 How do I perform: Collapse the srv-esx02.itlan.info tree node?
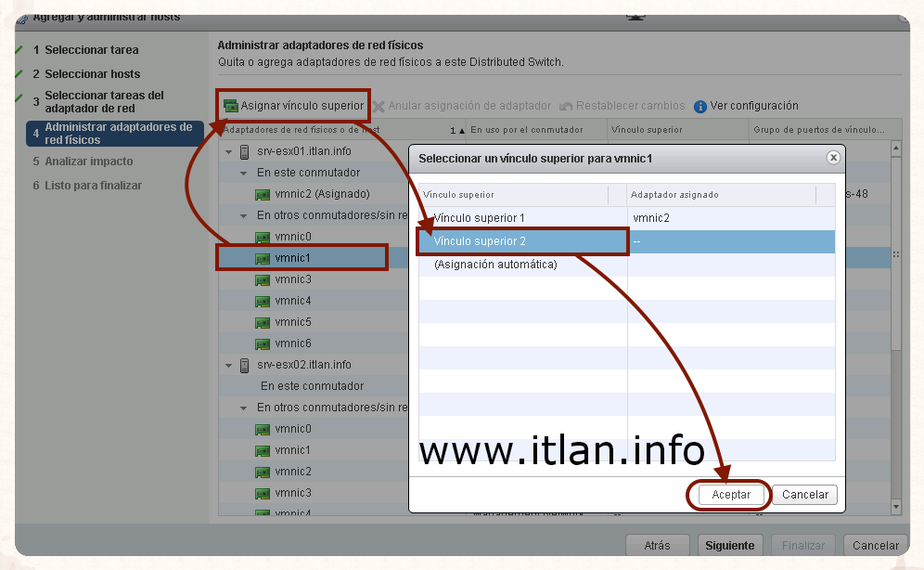(229, 365)
